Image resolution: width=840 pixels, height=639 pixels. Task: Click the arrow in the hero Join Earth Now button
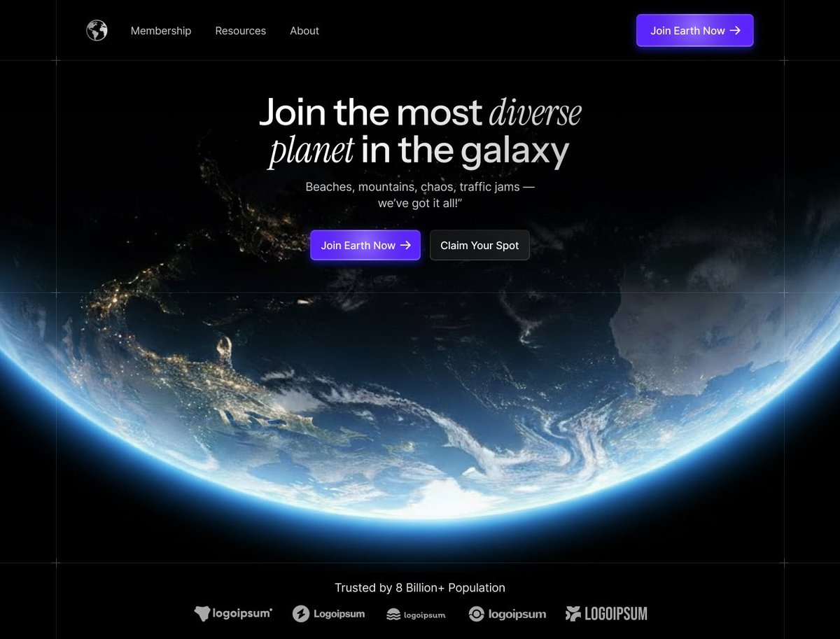tap(405, 246)
